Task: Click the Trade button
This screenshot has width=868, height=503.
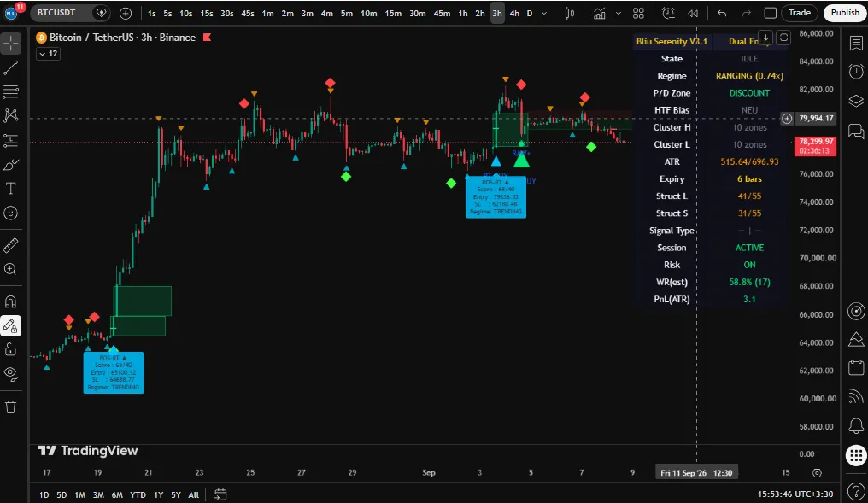Action: [x=800, y=13]
